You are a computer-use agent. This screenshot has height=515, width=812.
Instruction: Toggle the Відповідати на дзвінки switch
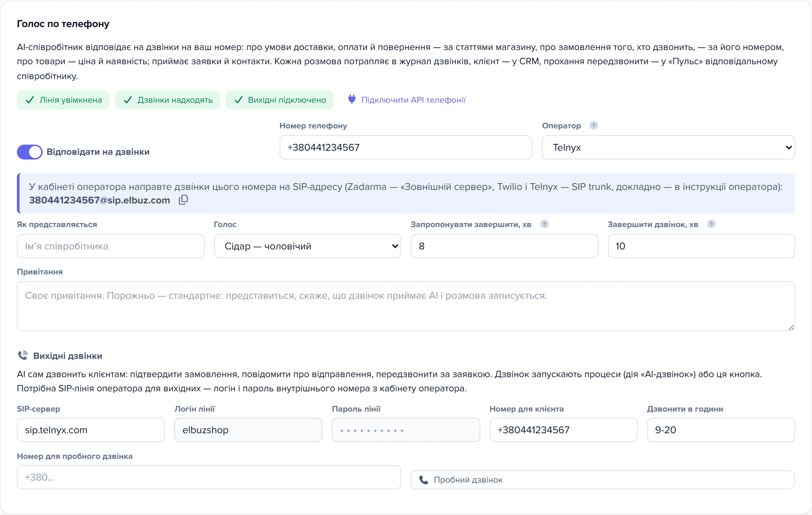(x=30, y=152)
